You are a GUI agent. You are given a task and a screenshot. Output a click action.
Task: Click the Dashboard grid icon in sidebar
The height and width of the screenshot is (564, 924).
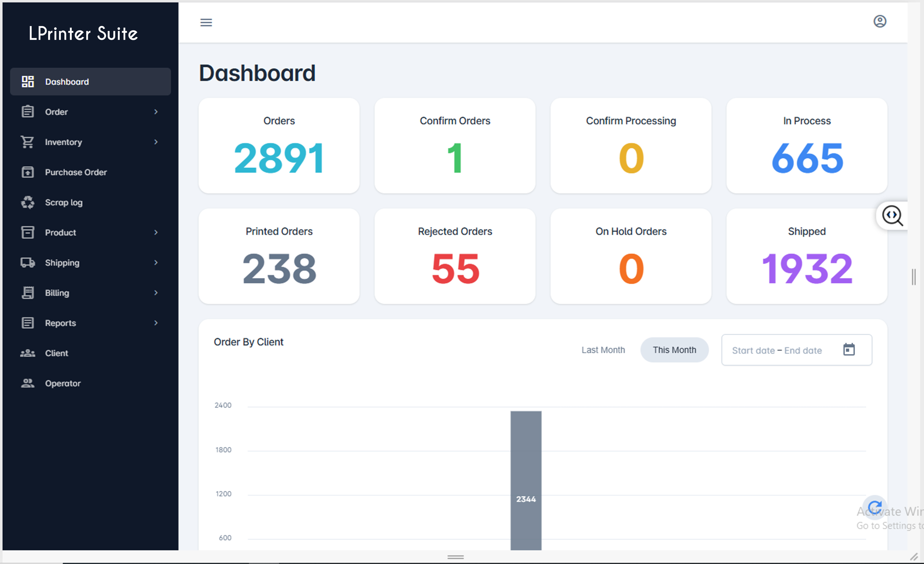(27, 81)
